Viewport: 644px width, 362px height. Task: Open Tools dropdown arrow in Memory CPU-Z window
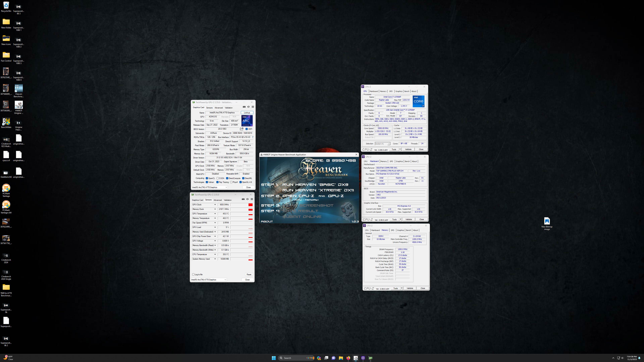(x=402, y=288)
